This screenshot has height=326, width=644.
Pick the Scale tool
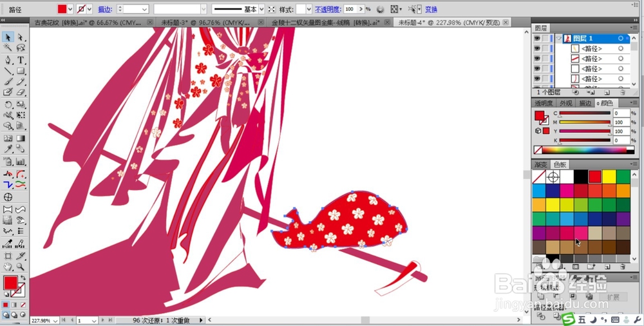(21, 105)
